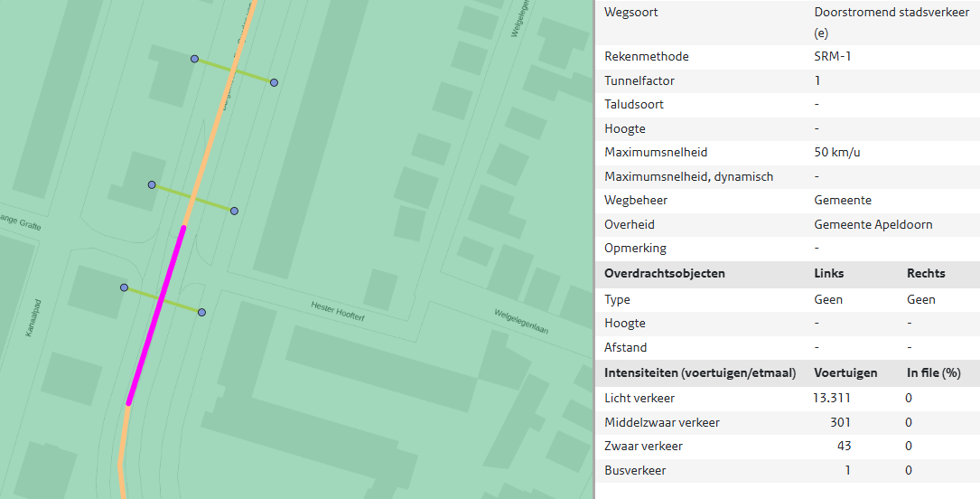Viewport: 980px width, 499px height.
Task: Select the value 301
Action: [x=841, y=423]
